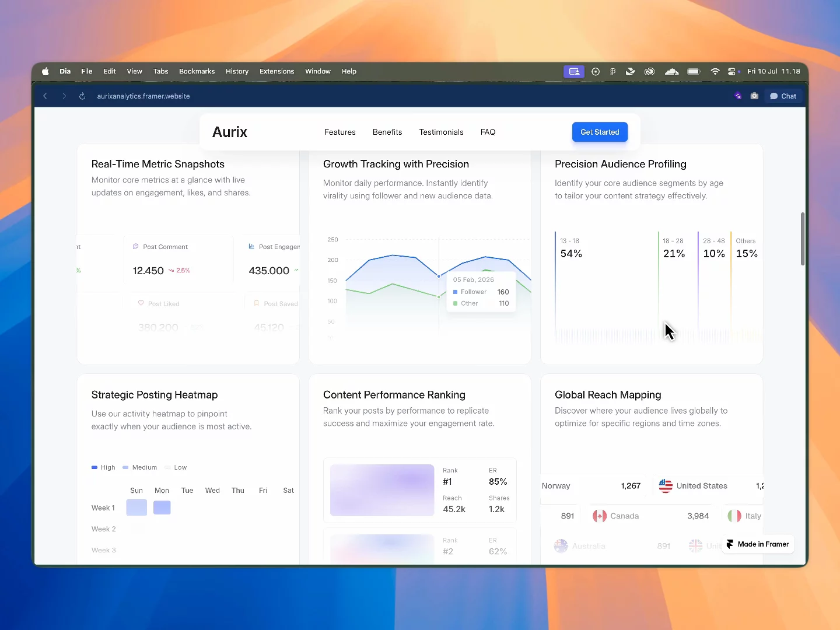Open the Extensions menu
Image resolution: width=840 pixels, height=630 pixels.
click(x=277, y=71)
